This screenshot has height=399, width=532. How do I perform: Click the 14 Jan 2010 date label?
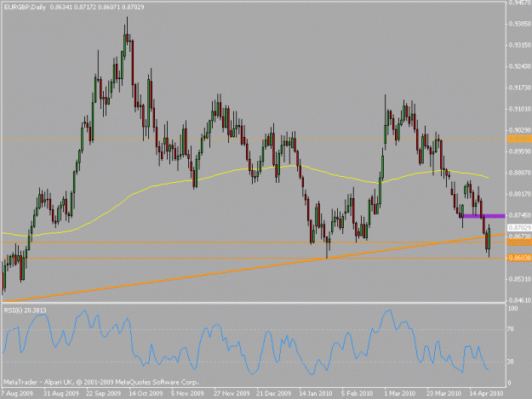click(x=316, y=393)
